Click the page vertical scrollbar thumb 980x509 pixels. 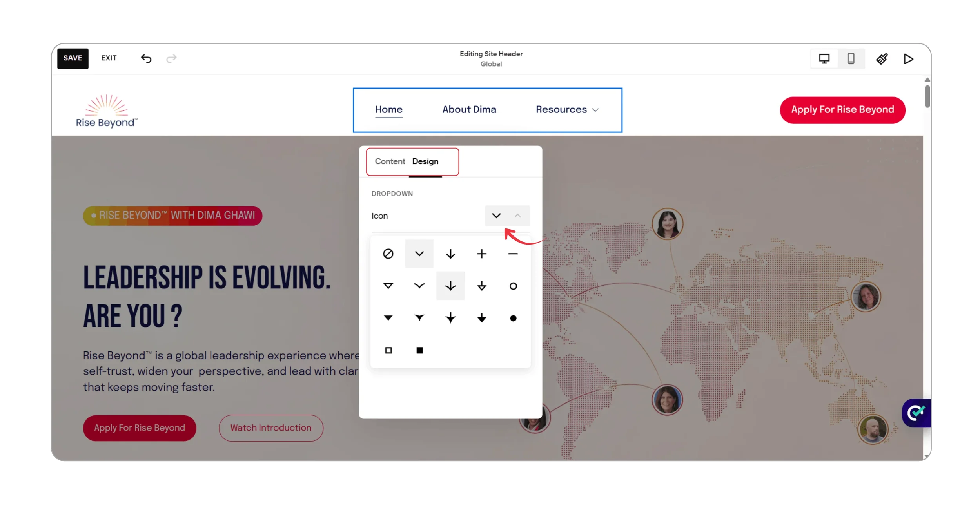click(927, 96)
